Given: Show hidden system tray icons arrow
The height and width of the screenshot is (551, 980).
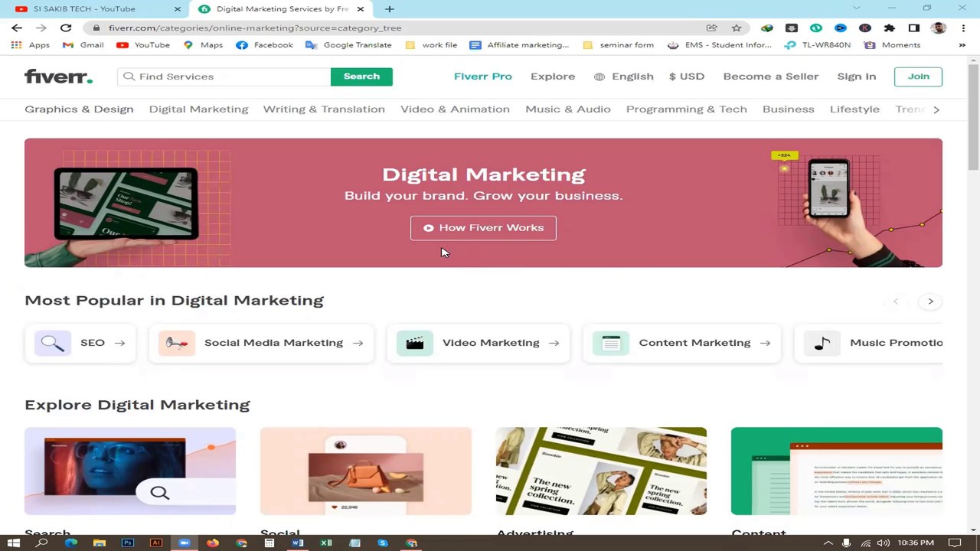Looking at the screenshot, I should point(828,543).
